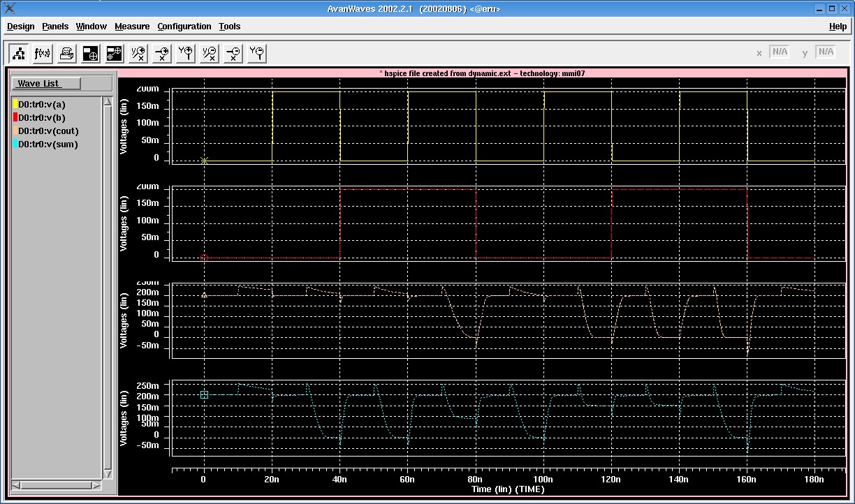Open the f(x,y) expression builder
This screenshot has height=504, width=855.
(43, 53)
